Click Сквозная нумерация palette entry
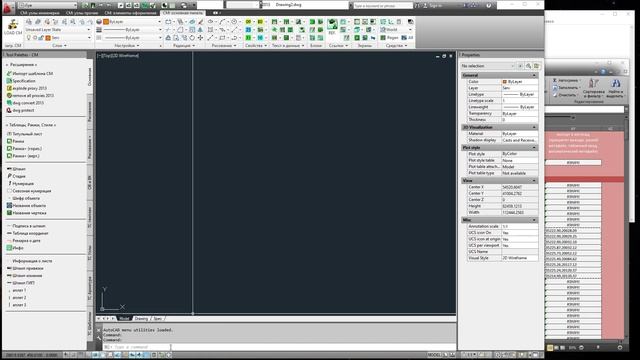The image size is (640, 360). click(x=29, y=191)
